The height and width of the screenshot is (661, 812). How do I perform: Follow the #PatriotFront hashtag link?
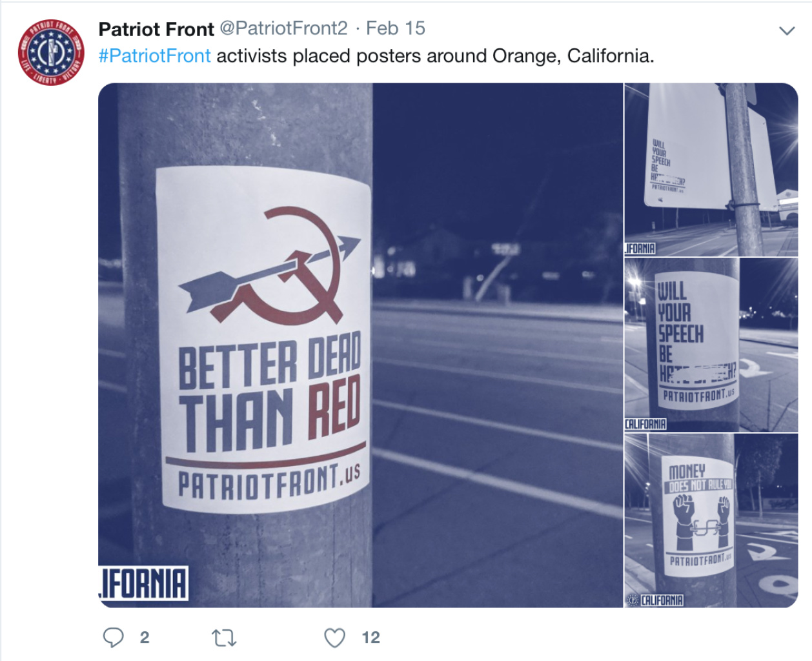pos(155,56)
